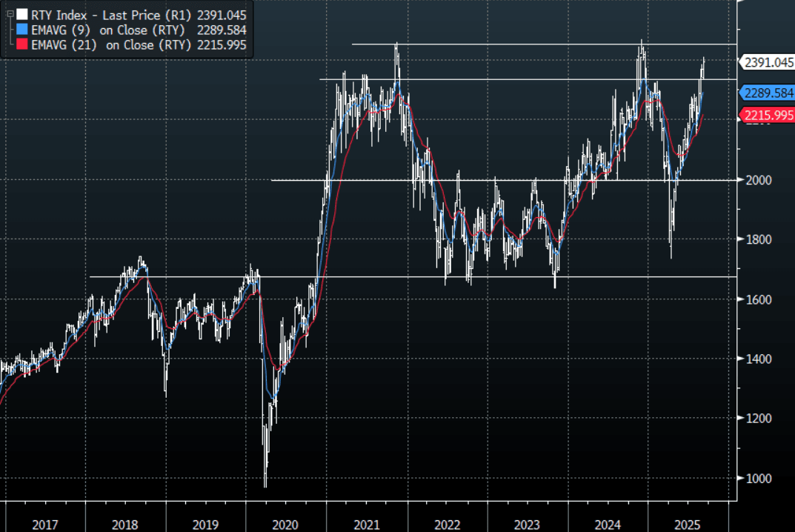Click the 2000 label on price axis
The width and height of the screenshot is (795, 532).
760,180
